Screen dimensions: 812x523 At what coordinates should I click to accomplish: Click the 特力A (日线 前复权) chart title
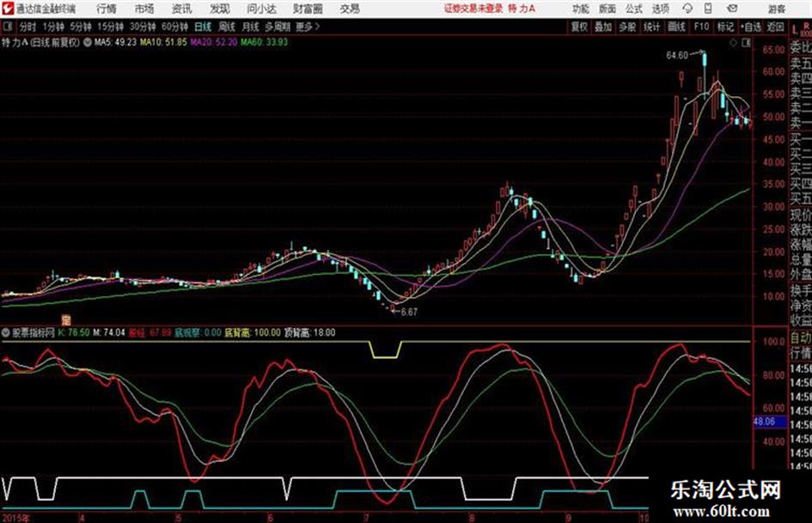click(40, 42)
